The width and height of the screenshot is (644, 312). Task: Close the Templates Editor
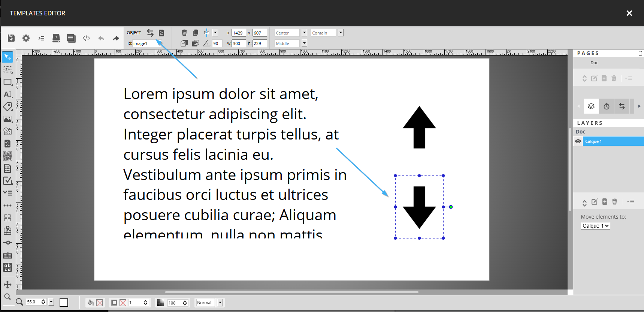629,13
